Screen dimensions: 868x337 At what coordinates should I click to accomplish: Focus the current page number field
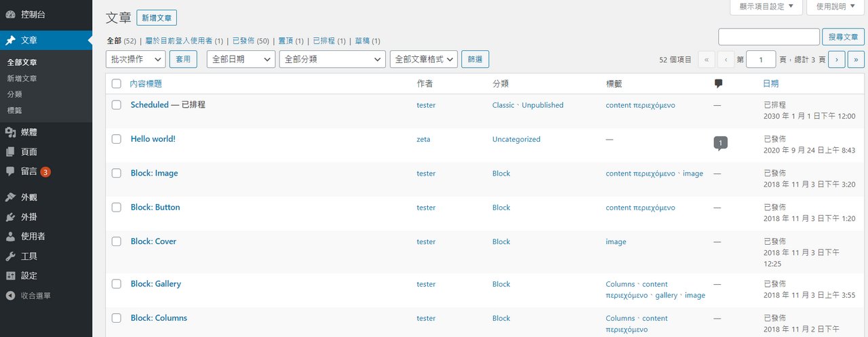click(762, 60)
